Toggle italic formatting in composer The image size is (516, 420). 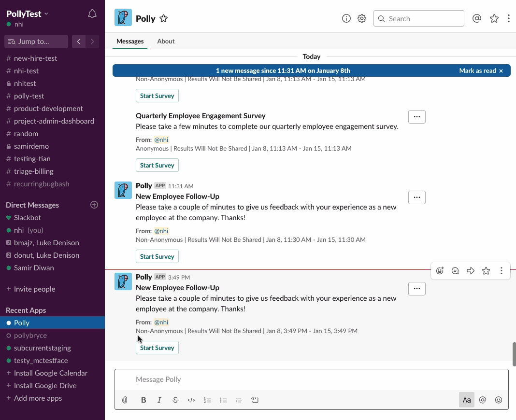pyautogui.click(x=159, y=400)
